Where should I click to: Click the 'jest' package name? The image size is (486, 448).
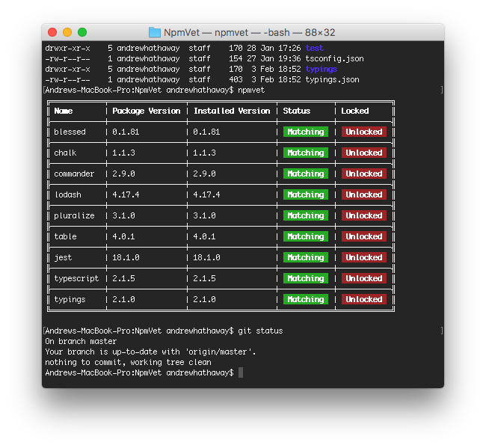(63, 257)
